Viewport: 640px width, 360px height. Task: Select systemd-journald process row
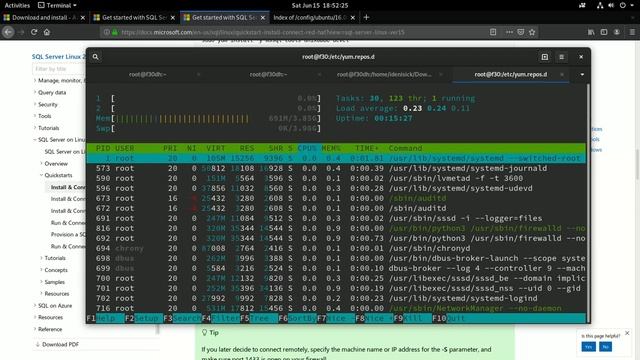pos(336,168)
